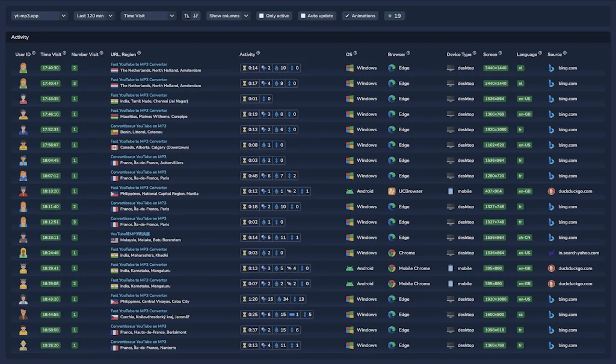Open the yt-mp3.app site dropdown
This screenshot has height=364, width=616.
(39, 16)
